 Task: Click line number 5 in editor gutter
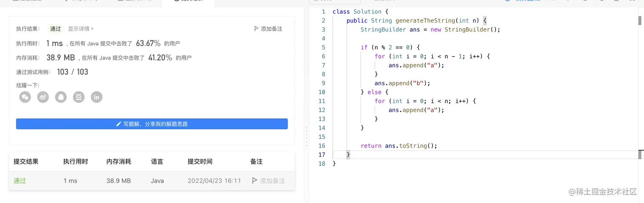pos(324,47)
